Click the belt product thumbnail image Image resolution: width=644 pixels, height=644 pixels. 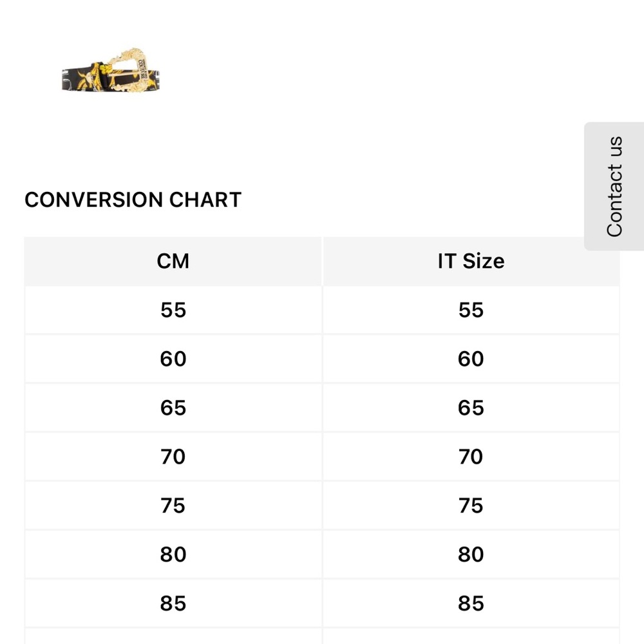(111, 70)
